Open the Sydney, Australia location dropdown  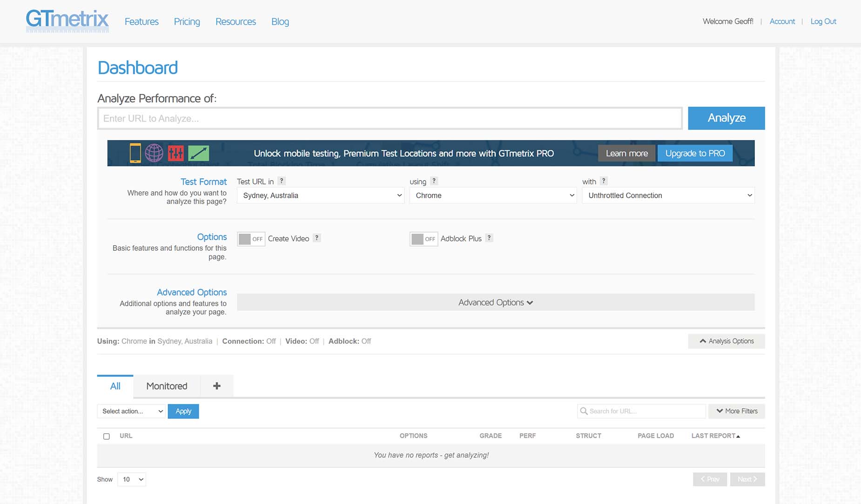point(321,195)
